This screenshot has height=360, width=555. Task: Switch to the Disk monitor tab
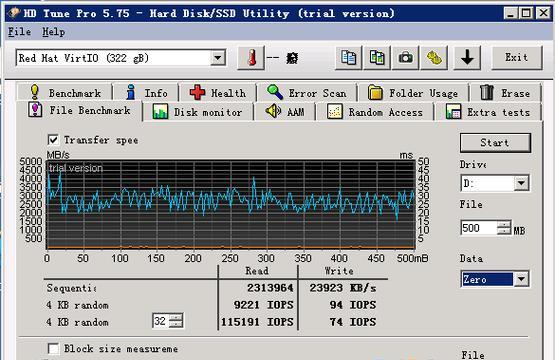tap(198, 112)
